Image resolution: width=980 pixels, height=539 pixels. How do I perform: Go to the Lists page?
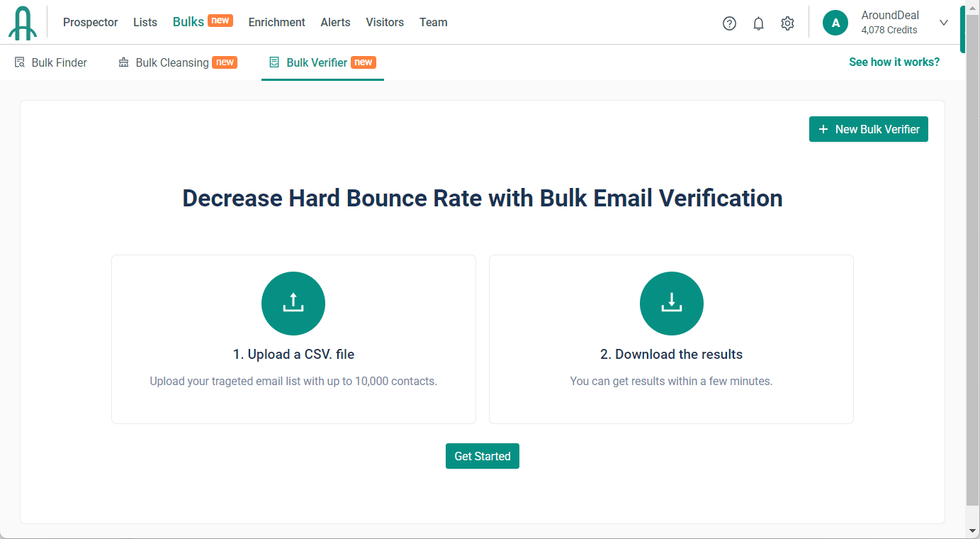tap(145, 23)
